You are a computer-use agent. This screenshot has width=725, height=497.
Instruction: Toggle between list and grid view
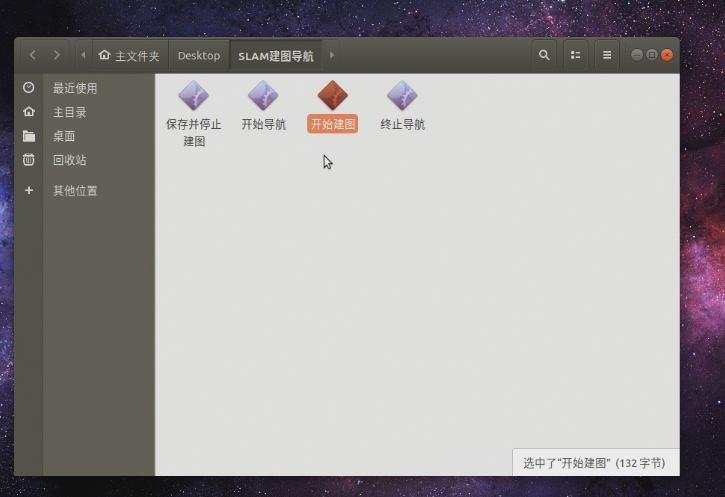click(575, 55)
